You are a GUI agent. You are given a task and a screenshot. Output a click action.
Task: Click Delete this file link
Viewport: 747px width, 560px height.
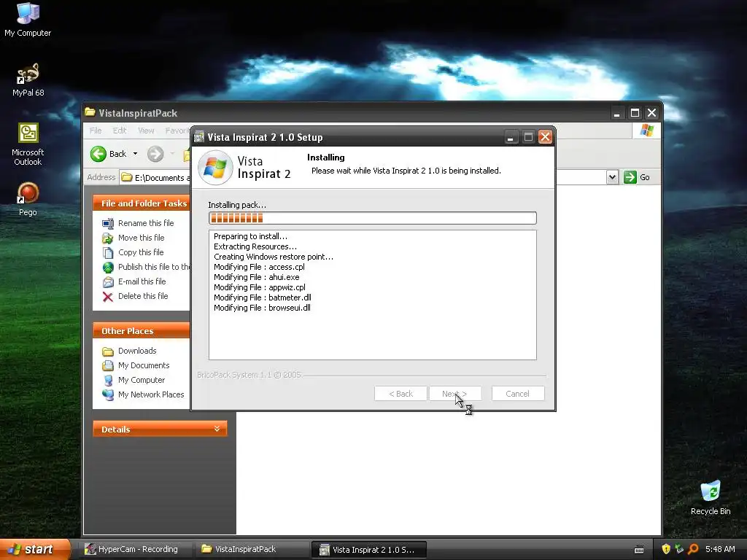(143, 296)
